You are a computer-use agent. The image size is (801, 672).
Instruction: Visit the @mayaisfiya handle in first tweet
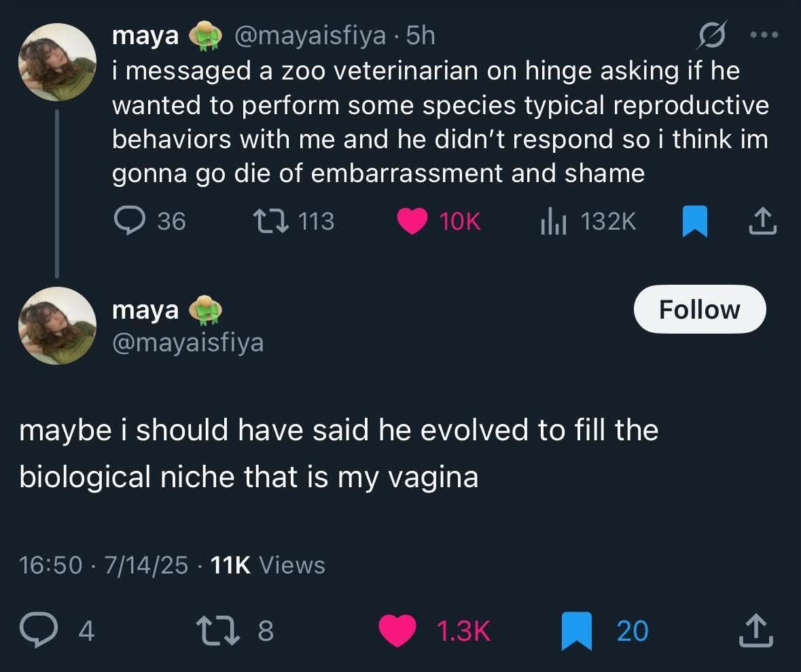310,35
